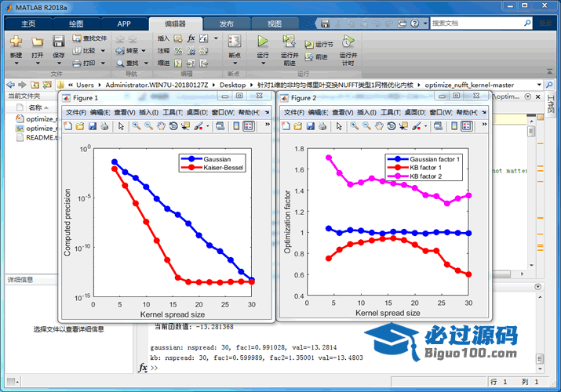Click the green Run script icon
Viewport: 561px width, 392px height.
(x=263, y=42)
